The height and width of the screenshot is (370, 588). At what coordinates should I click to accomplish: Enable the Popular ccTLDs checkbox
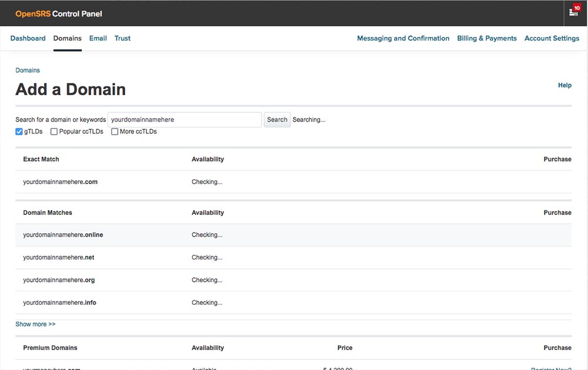pos(54,132)
